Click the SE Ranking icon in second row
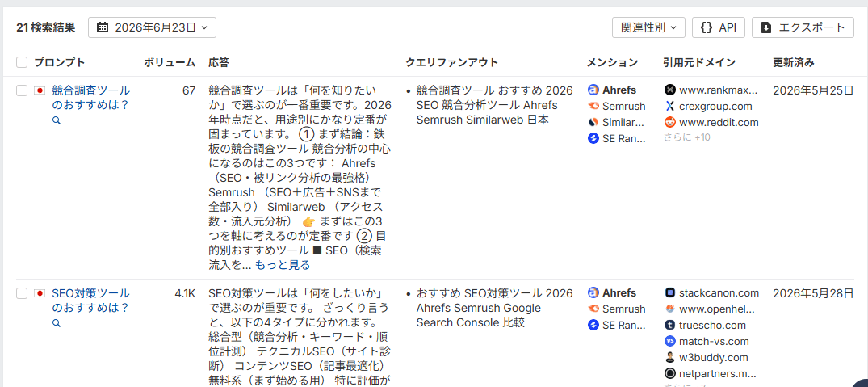Viewport: 868px width, 387px height. (593, 325)
